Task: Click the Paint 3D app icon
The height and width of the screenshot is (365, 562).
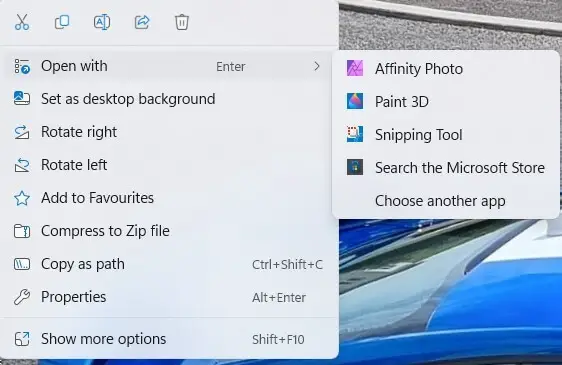Action: [x=355, y=101]
